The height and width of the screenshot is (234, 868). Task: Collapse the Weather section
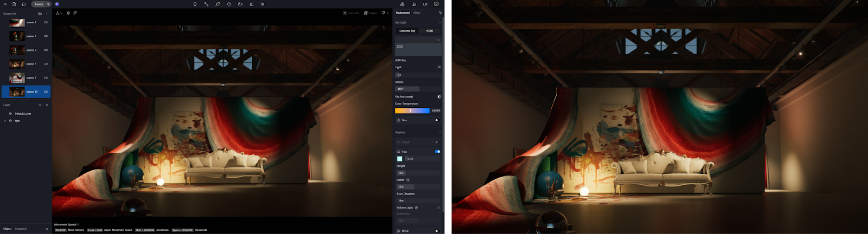pos(440,133)
